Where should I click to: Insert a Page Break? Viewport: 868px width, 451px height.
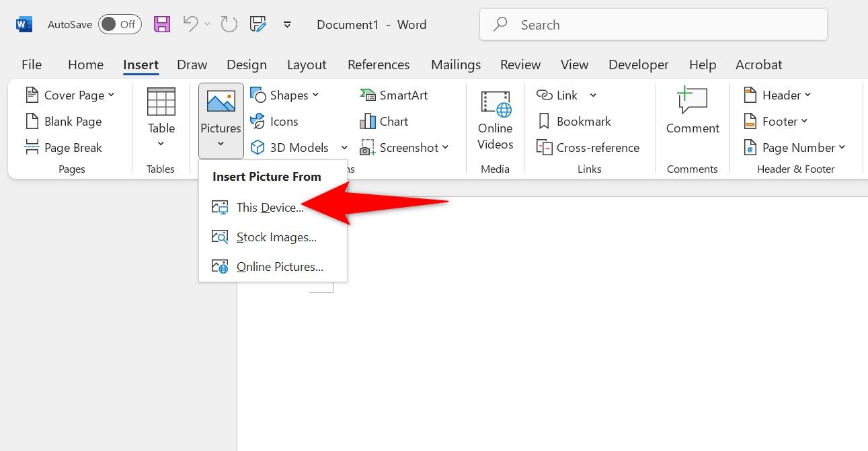point(64,147)
